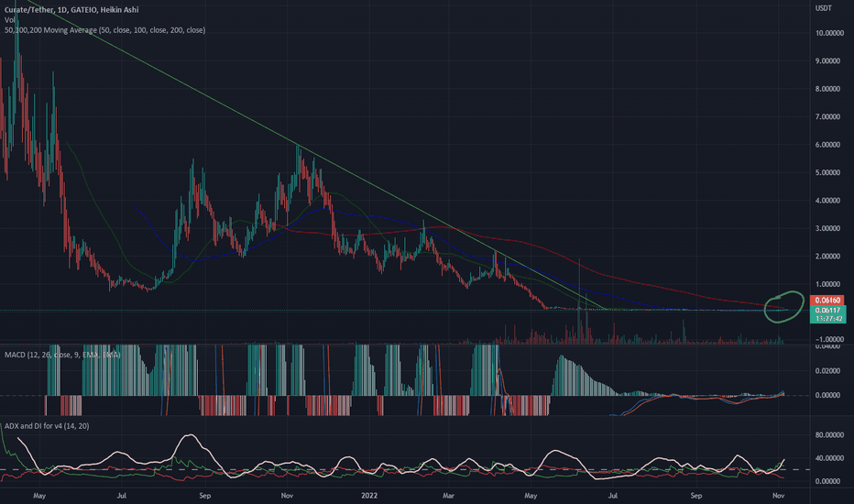Click the 80.00000 ADX axis label
Image resolution: width=854 pixels, height=504 pixels.
(x=829, y=435)
